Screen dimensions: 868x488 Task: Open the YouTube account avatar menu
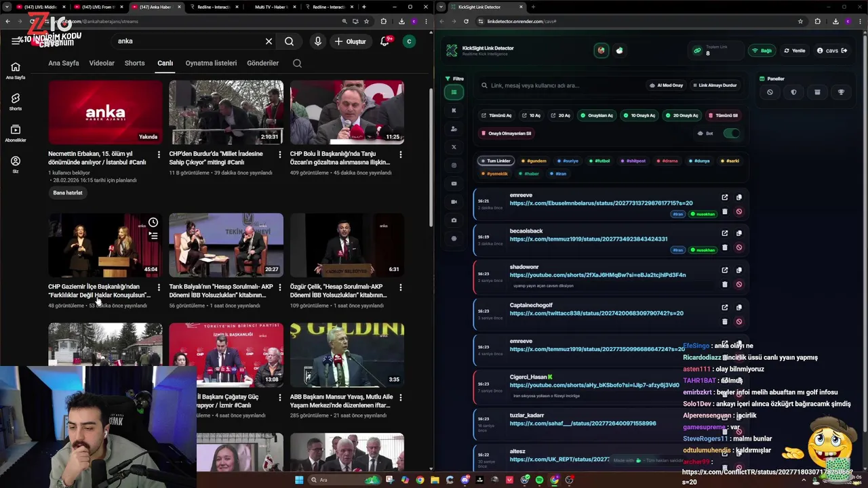pyautogui.click(x=409, y=41)
